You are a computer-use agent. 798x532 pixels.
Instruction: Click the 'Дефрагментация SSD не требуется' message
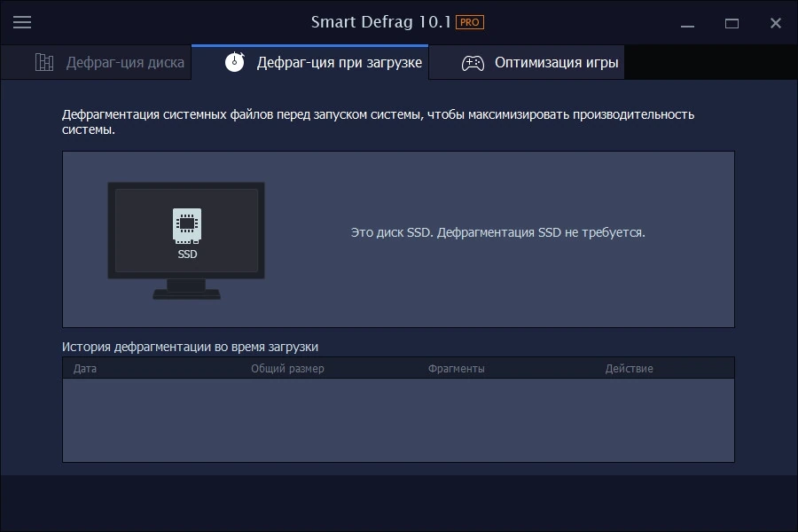tap(497, 232)
